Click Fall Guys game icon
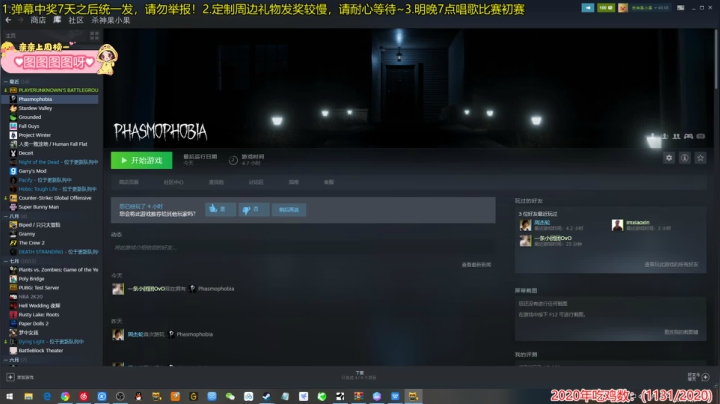Image resolution: width=720 pixels, height=404 pixels. click(13, 126)
